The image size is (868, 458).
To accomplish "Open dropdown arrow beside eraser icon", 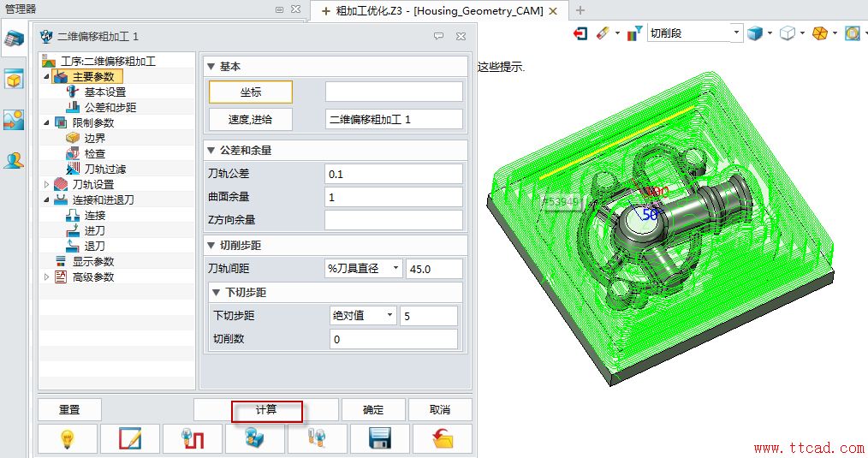I will 617,33.
